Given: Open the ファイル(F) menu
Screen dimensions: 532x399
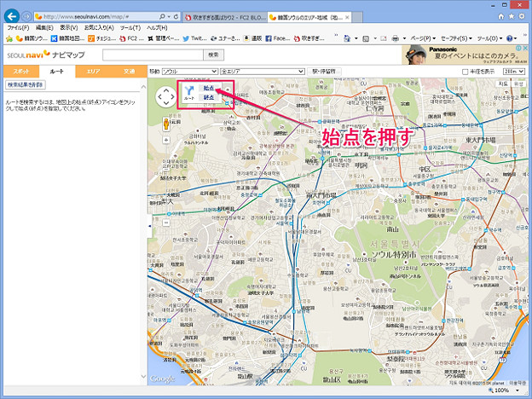Looking at the screenshot, I should [18, 28].
